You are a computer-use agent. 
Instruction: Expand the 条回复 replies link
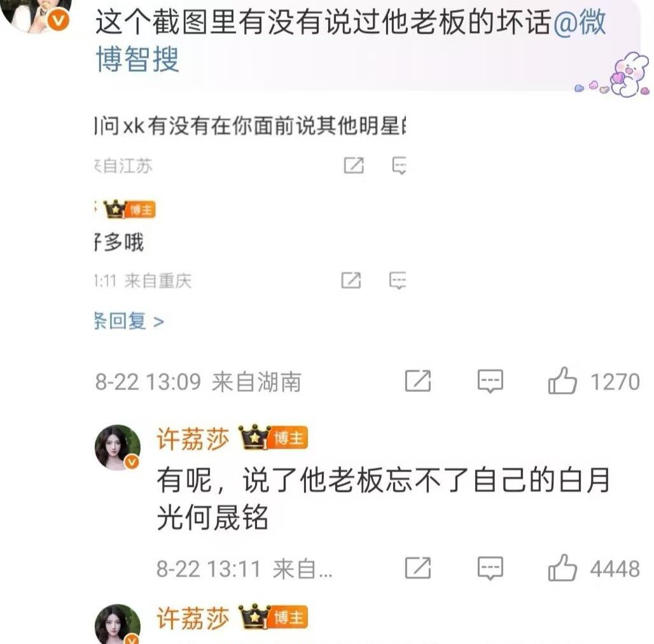click(129, 321)
